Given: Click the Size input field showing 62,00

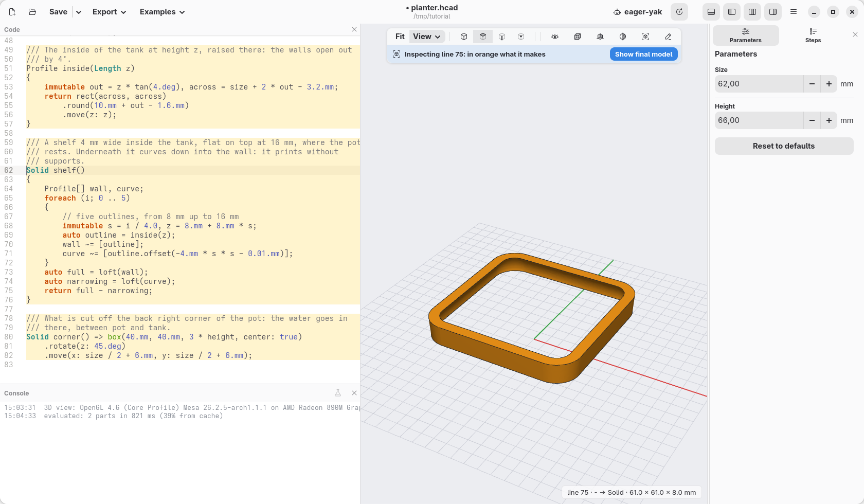Looking at the screenshot, I should tap(759, 84).
